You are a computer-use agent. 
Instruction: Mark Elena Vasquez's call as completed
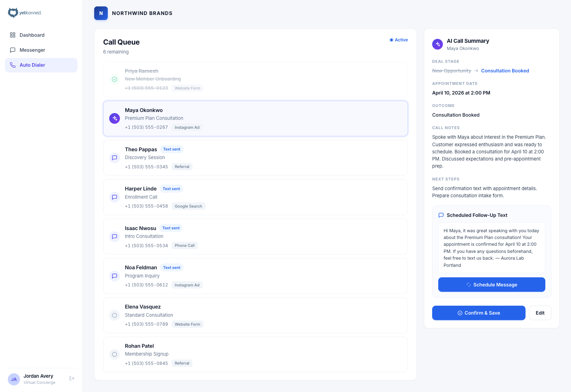click(x=114, y=315)
